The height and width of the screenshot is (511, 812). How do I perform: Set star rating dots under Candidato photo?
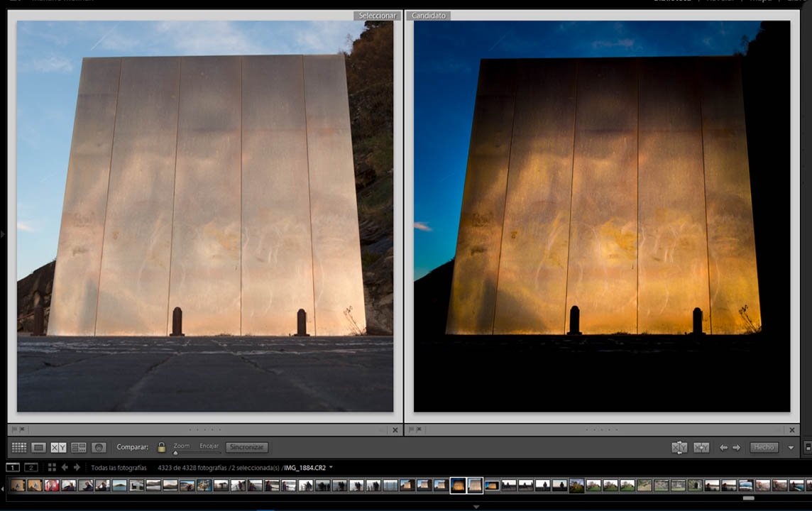tap(602, 429)
